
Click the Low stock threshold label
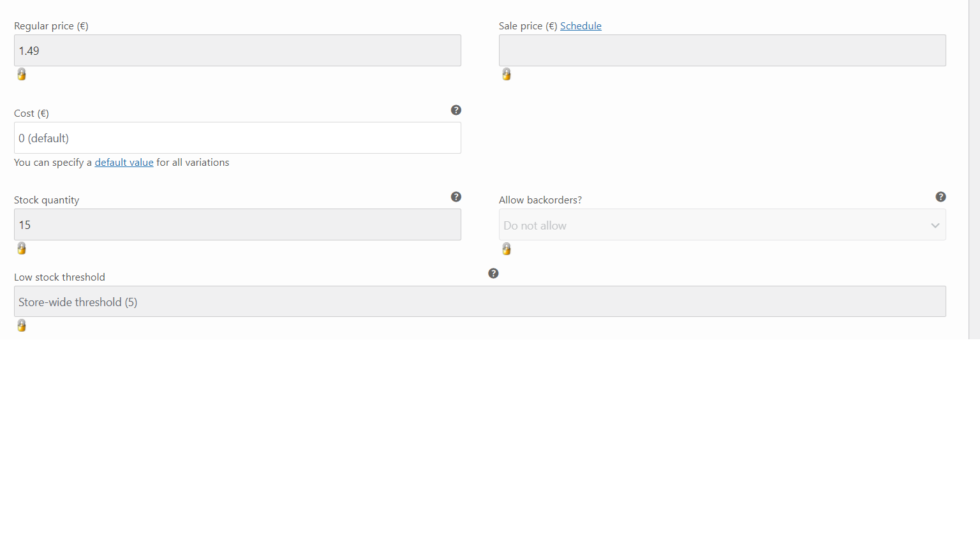pyautogui.click(x=59, y=277)
